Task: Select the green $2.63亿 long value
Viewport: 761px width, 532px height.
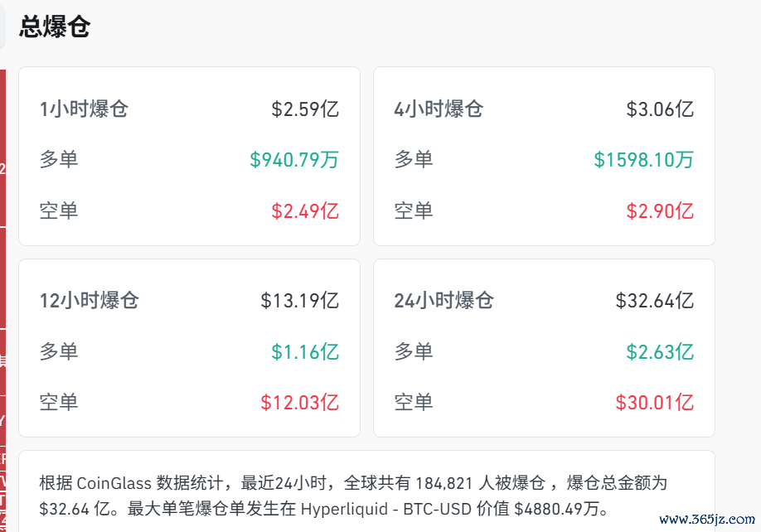Action: point(660,351)
